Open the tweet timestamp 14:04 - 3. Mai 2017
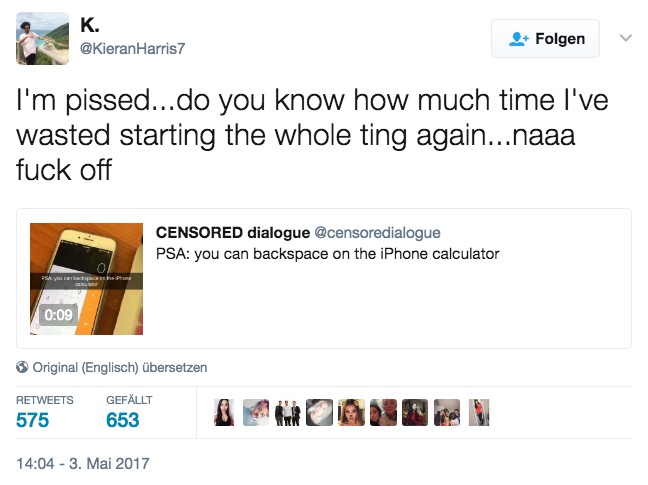Screen dimensions: 648x485 coord(83,464)
